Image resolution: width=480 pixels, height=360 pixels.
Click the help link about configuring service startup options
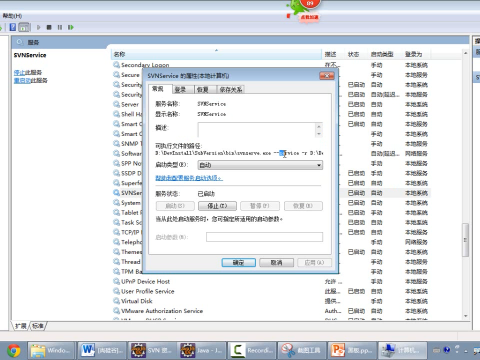click(189, 178)
